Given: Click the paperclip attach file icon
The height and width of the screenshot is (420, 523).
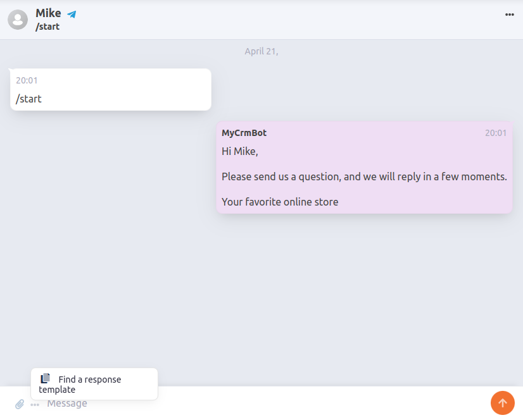Looking at the screenshot, I should point(20,404).
